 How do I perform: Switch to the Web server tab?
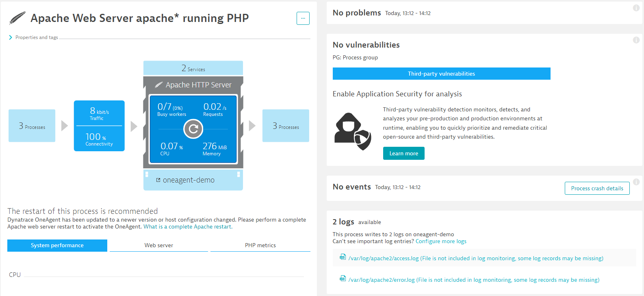coord(159,246)
